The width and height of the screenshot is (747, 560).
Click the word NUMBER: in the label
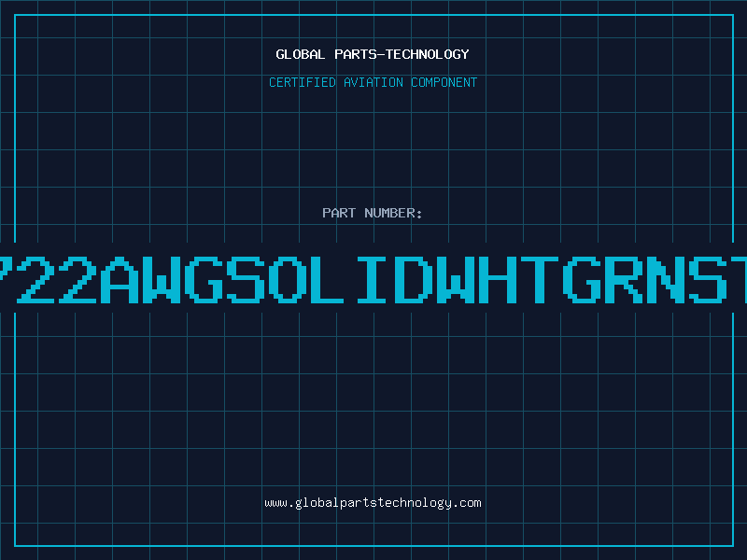tap(393, 213)
